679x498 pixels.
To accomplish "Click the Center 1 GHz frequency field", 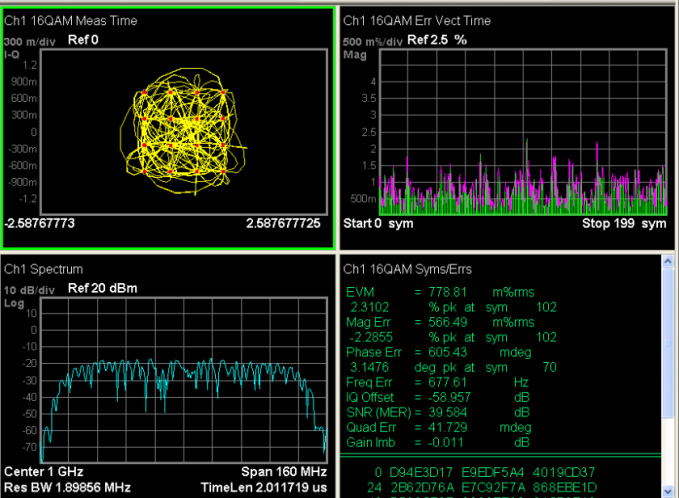I will pos(43,470).
